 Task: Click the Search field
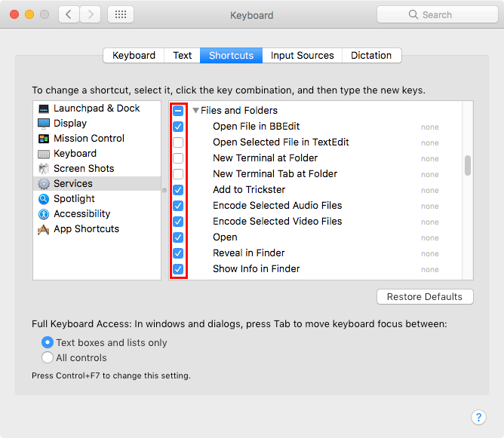click(x=437, y=14)
